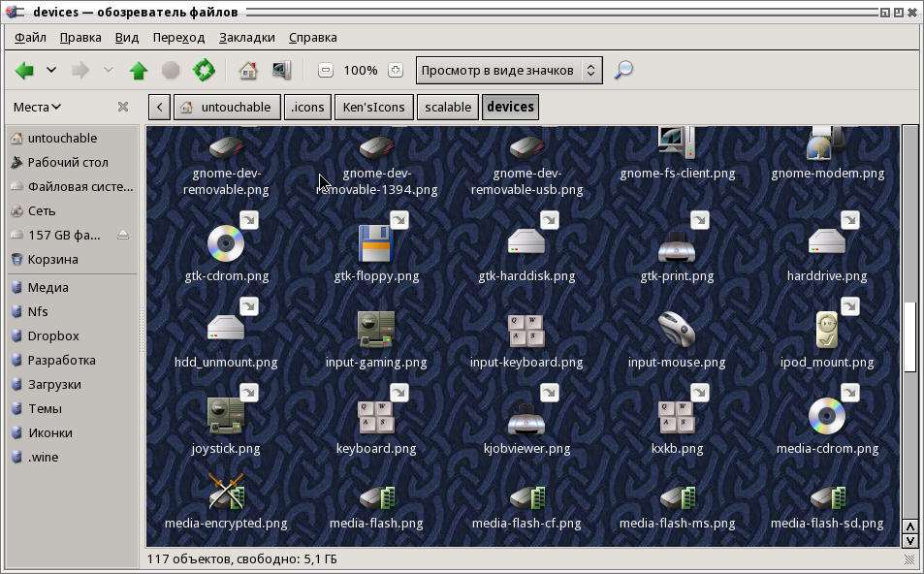Screen dimensions: 924x574
Task: Open the forward history dropdown arrow
Action: (x=109, y=70)
